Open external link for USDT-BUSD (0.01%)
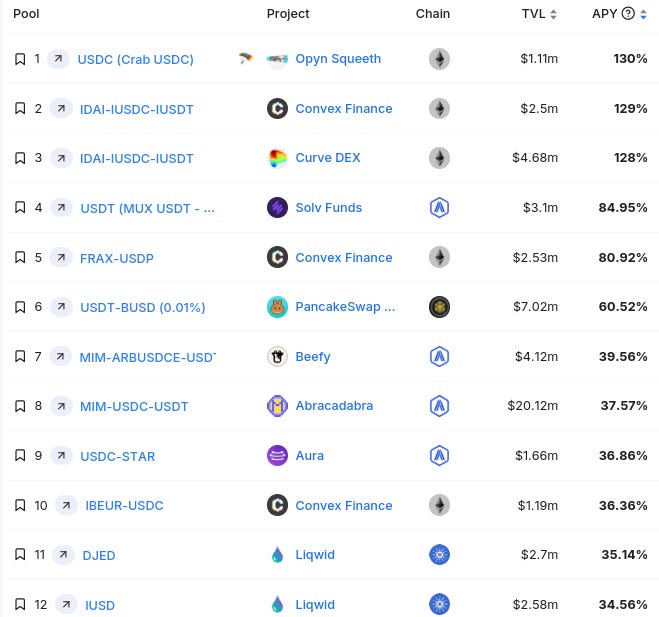The height and width of the screenshot is (617, 659). [61, 307]
